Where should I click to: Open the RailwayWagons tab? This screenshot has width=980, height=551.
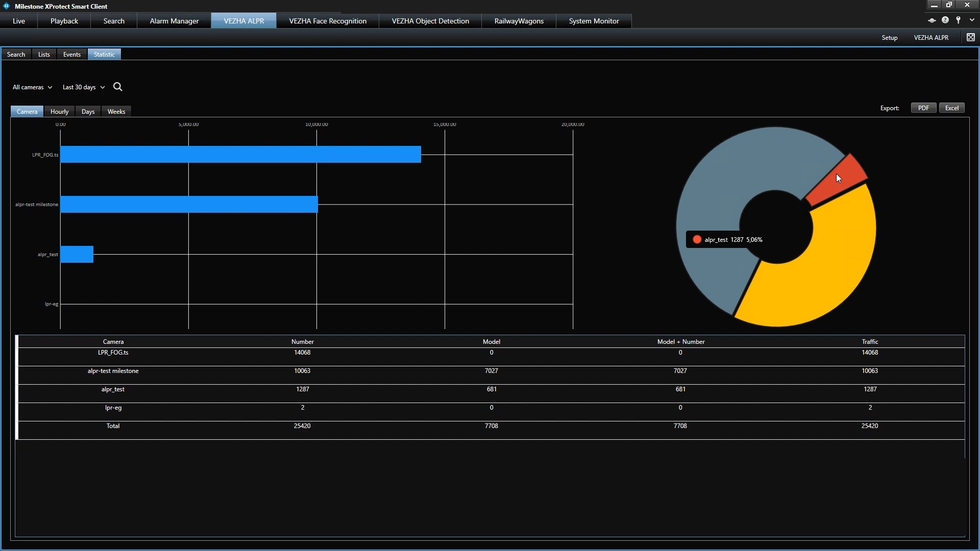pyautogui.click(x=519, y=21)
